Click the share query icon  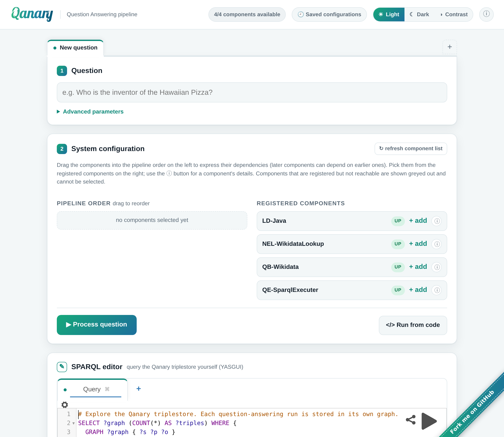point(411,420)
